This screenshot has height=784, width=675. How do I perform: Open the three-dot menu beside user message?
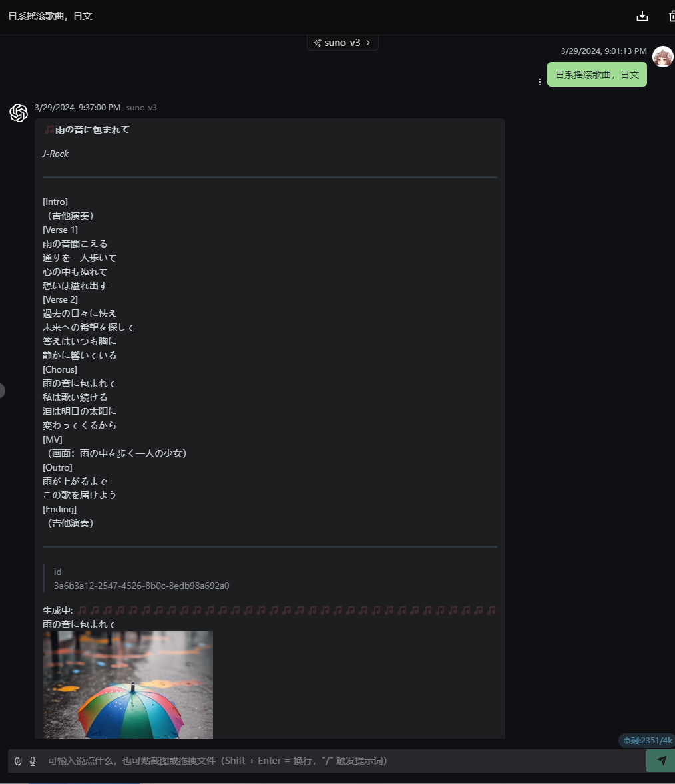click(539, 81)
